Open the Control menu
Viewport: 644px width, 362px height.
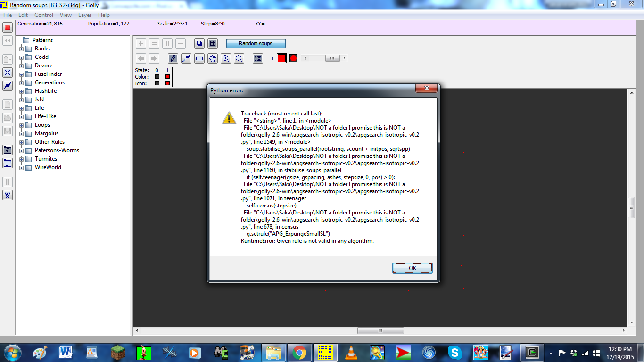pyautogui.click(x=44, y=15)
